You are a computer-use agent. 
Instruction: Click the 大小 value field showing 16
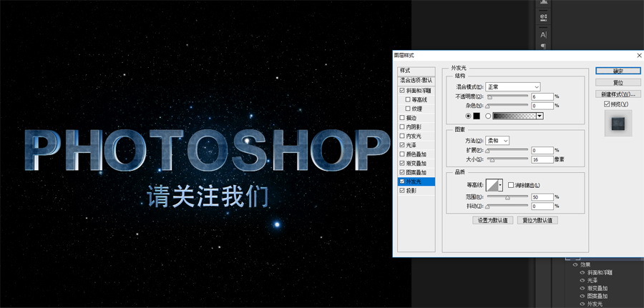tap(542, 159)
